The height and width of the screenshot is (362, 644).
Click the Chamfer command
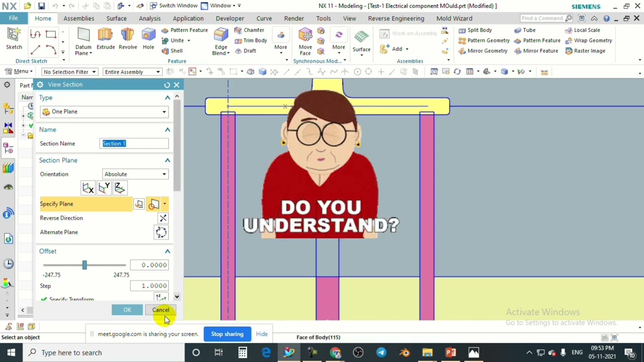[x=249, y=30]
